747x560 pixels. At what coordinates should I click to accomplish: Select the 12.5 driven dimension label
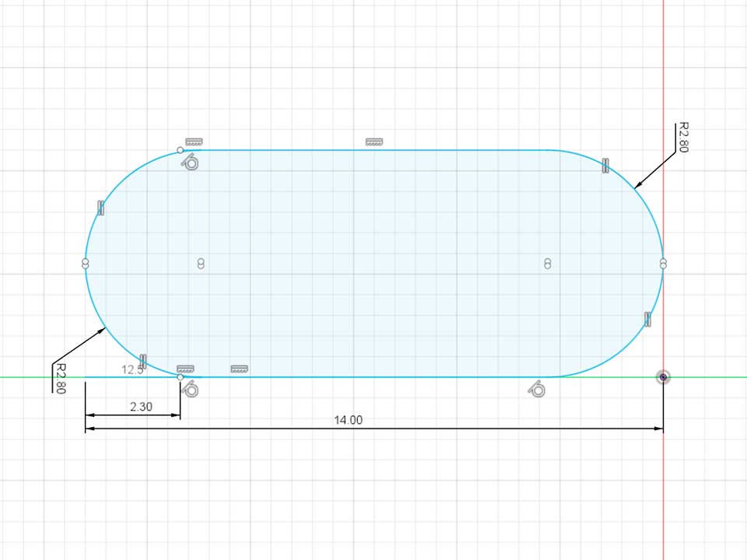click(x=132, y=370)
